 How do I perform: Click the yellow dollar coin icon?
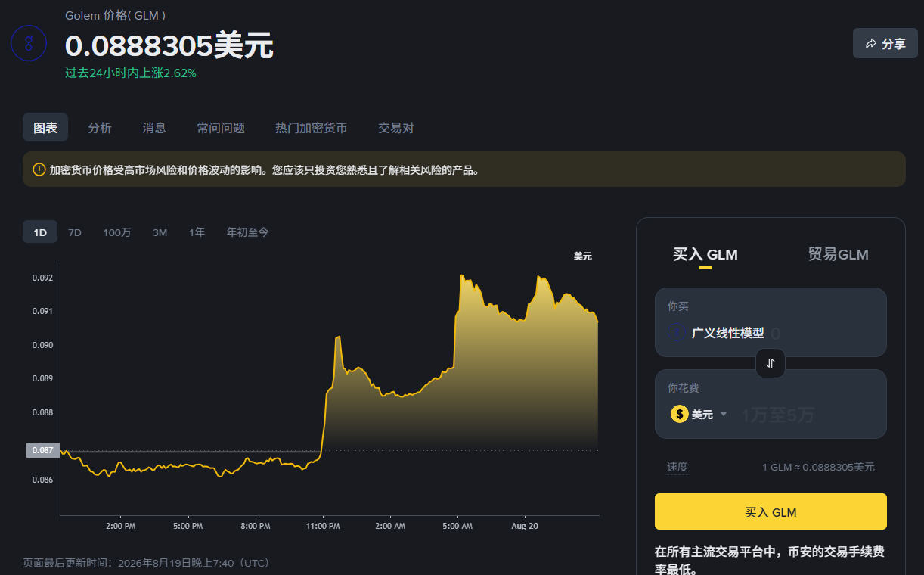pos(679,414)
